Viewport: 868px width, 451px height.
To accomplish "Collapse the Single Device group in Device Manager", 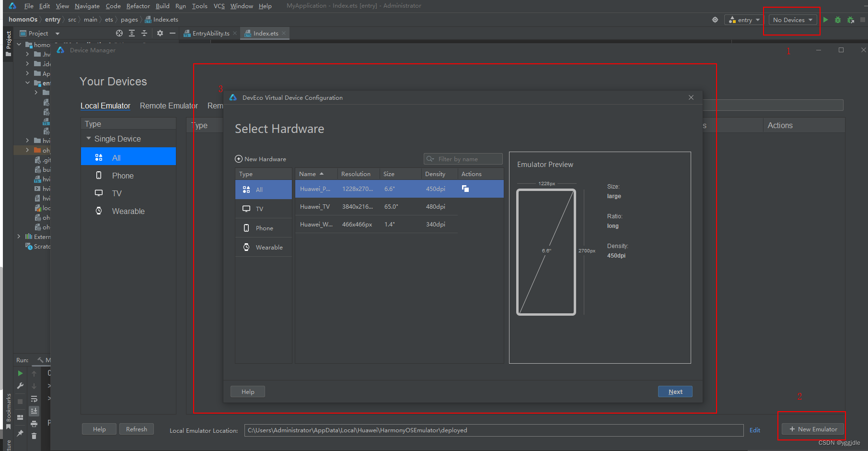I will [89, 139].
